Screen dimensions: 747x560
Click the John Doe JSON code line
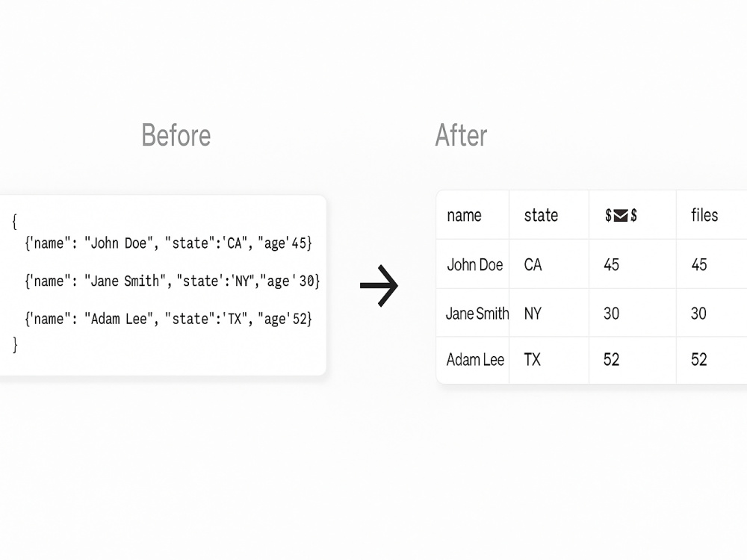pyautogui.click(x=168, y=243)
